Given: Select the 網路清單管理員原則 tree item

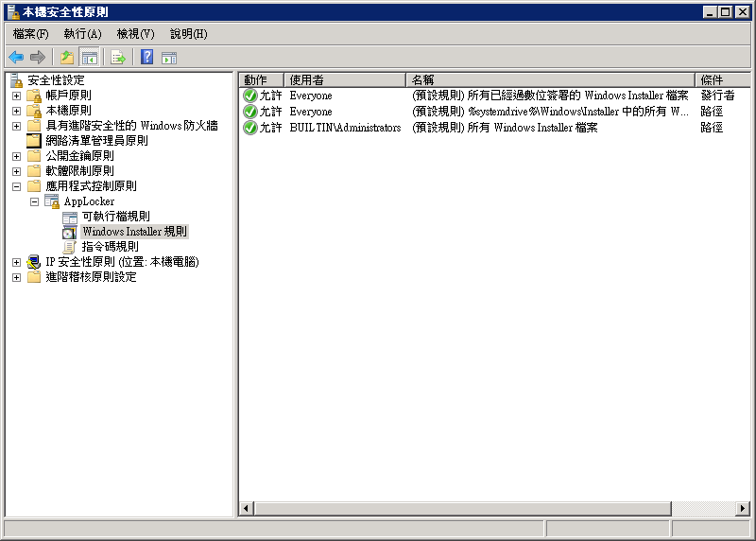Looking at the screenshot, I should pos(96,140).
